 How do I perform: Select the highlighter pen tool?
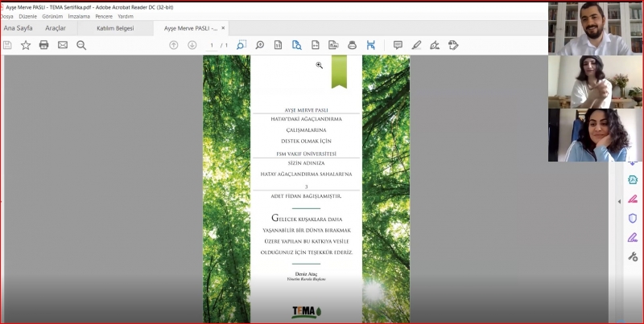[x=416, y=45]
